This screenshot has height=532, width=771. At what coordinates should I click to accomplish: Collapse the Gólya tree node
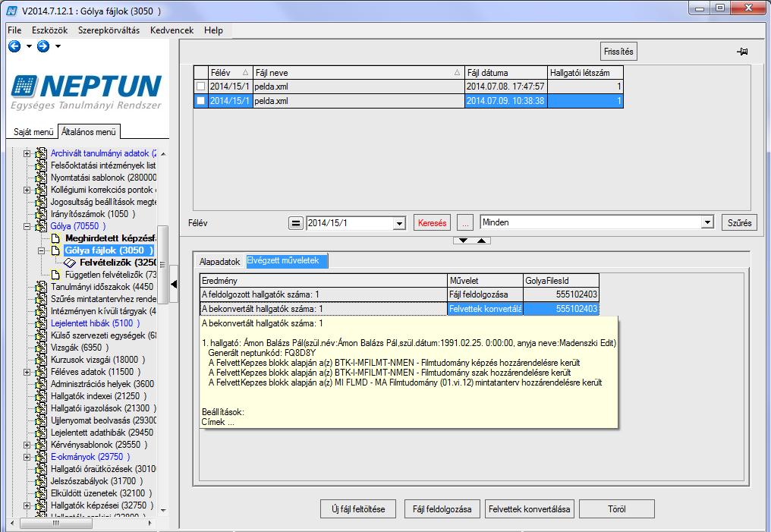[27, 226]
